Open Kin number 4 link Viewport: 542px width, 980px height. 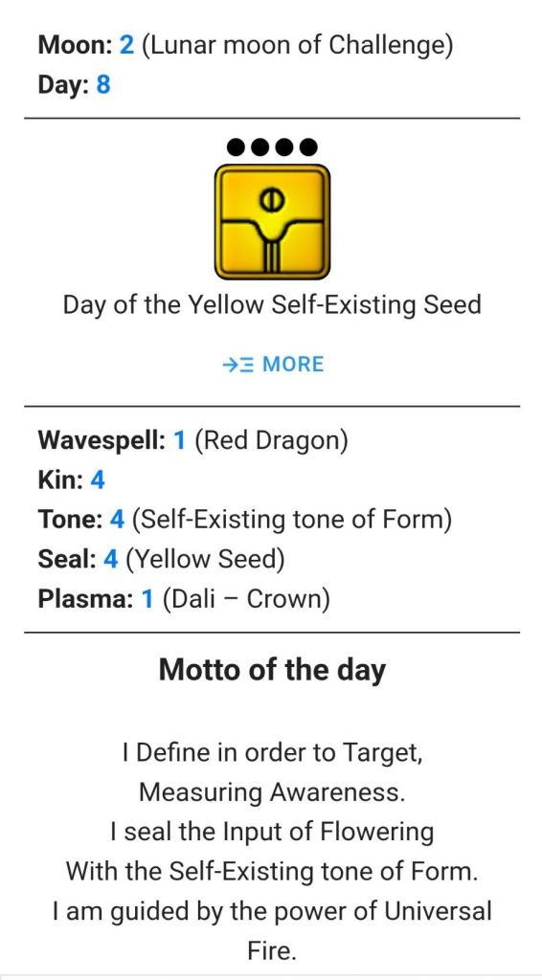(98, 480)
